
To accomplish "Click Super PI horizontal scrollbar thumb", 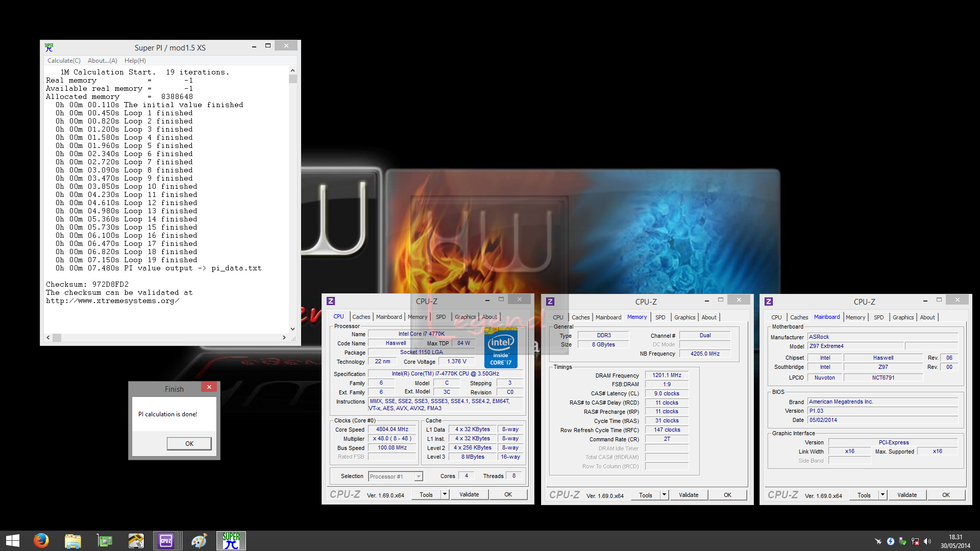I will click(x=57, y=337).
